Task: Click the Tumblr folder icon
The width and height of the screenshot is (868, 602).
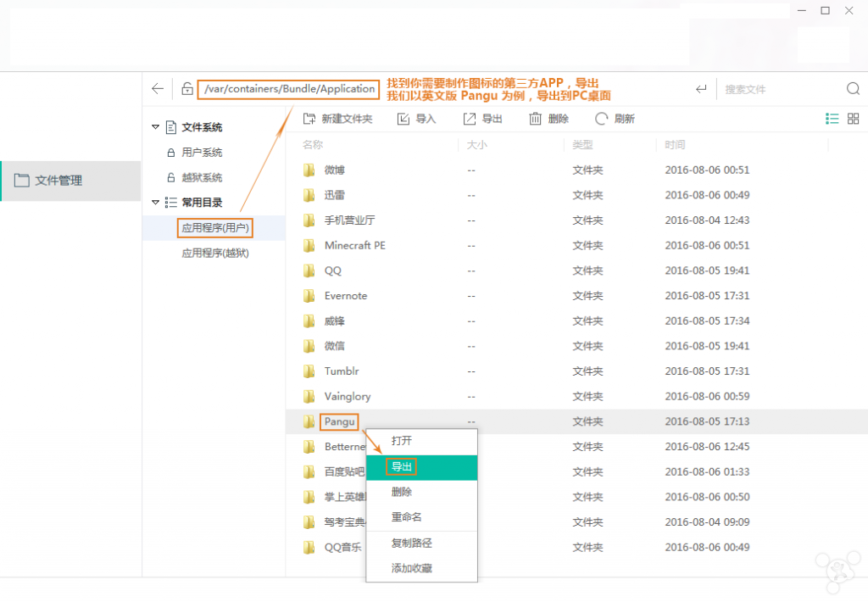Action: point(309,371)
